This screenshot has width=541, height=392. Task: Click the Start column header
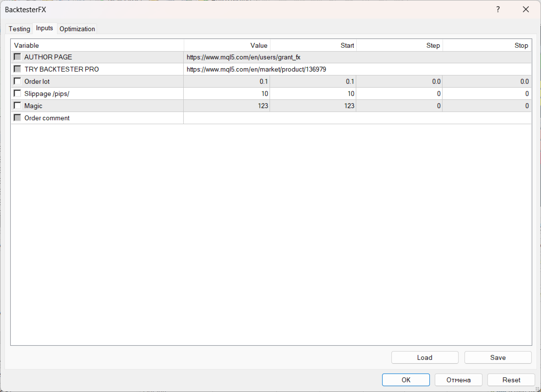(313, 45)
